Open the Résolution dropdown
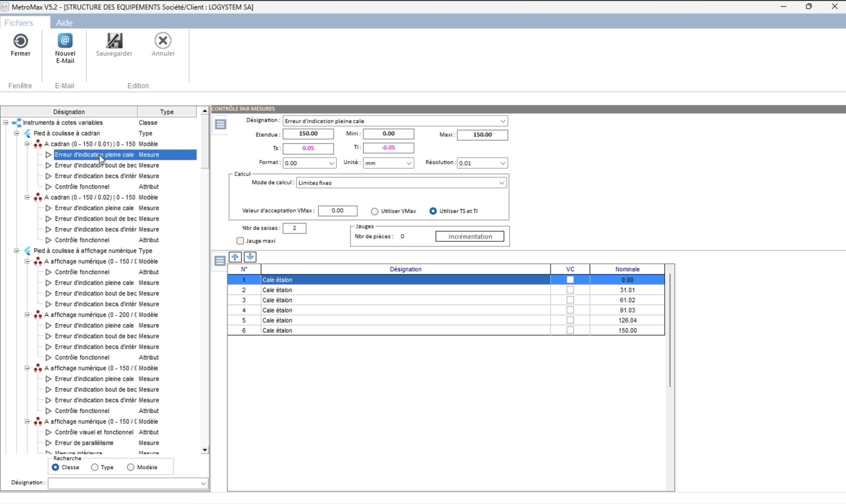846x504 pixels. [503, 163]
